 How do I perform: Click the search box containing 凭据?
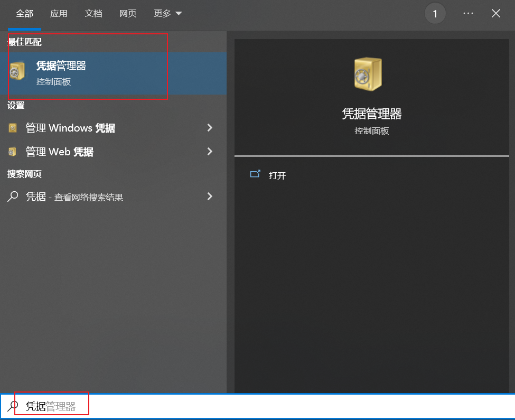pyautogui.click(x=258, y=406)
